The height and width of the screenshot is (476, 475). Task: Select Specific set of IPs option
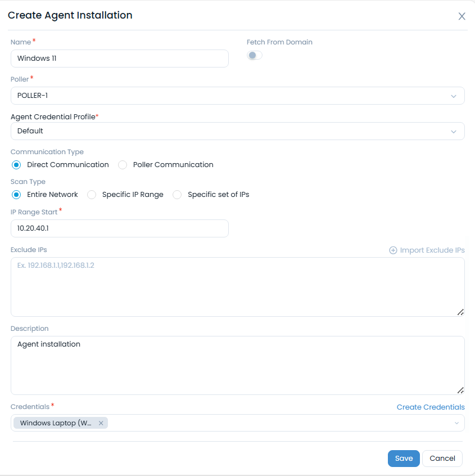tap(177, 194)
